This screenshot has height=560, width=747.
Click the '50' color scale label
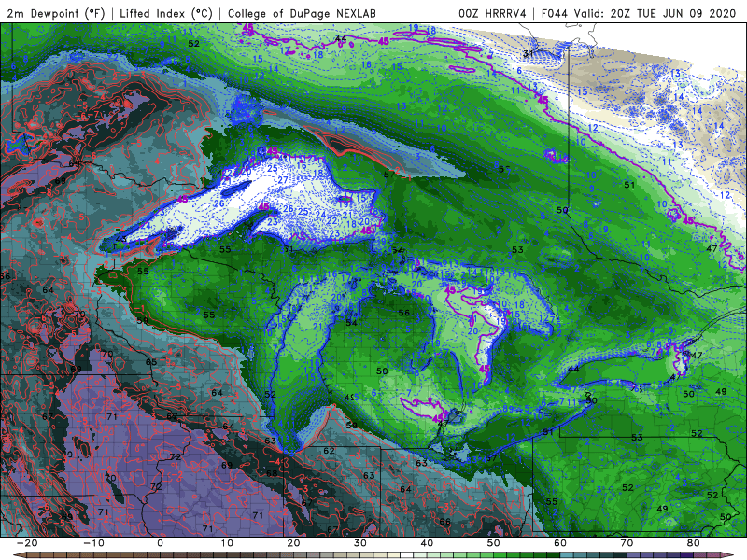click(494, 543)
